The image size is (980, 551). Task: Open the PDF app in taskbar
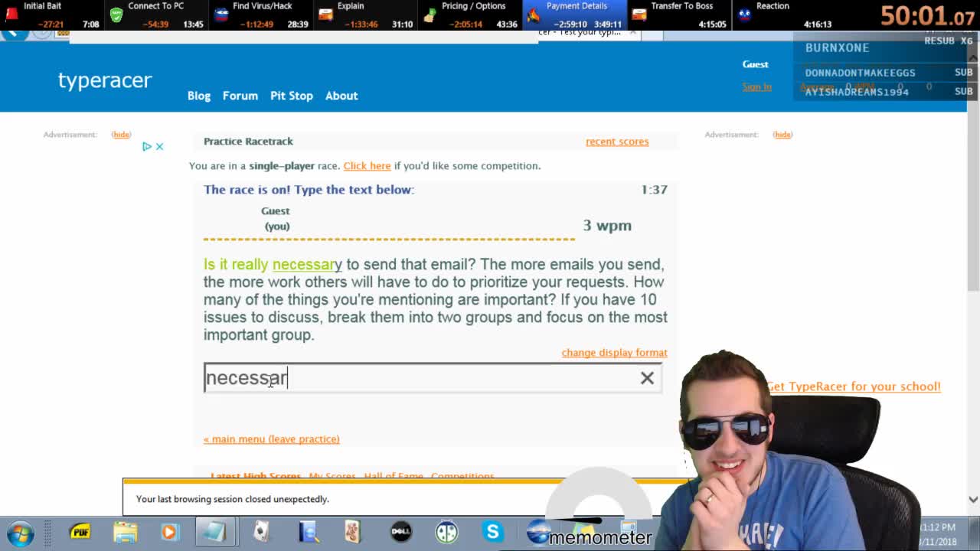point(80,532)
